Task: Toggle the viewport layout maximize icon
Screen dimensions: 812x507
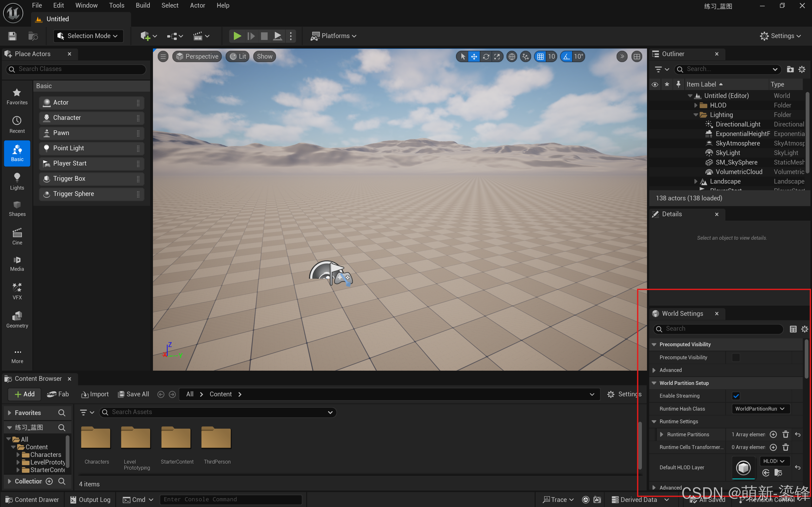Action: point(637,56)
